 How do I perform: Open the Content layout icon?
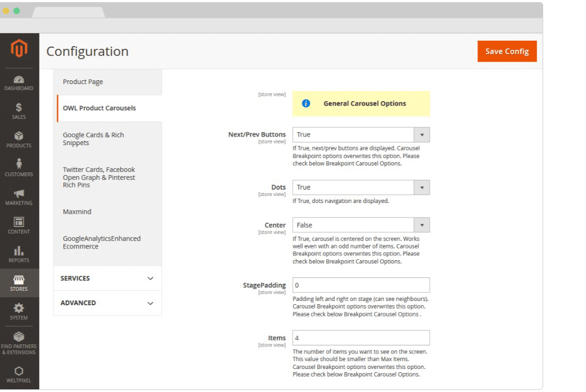[x=19, y=222]
